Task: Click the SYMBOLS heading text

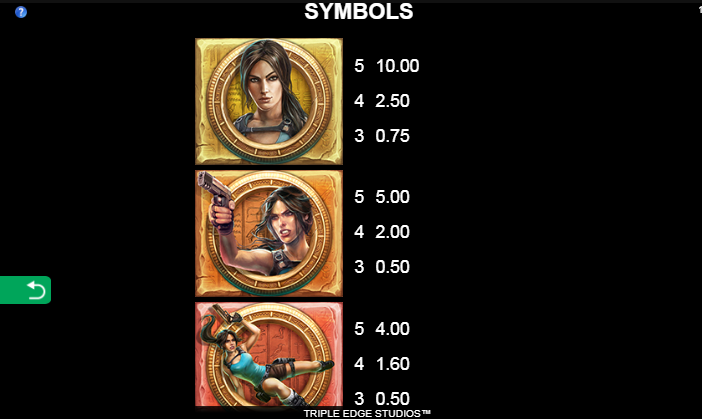Action: coord(359,12)
